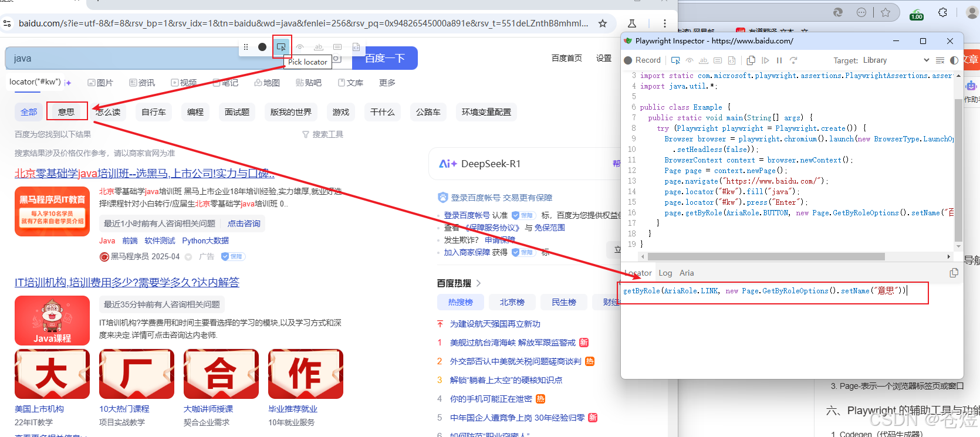Select the 环境变量配置 filter chip
This screenshot has width=980, height=437.
[x=486, y=112]
